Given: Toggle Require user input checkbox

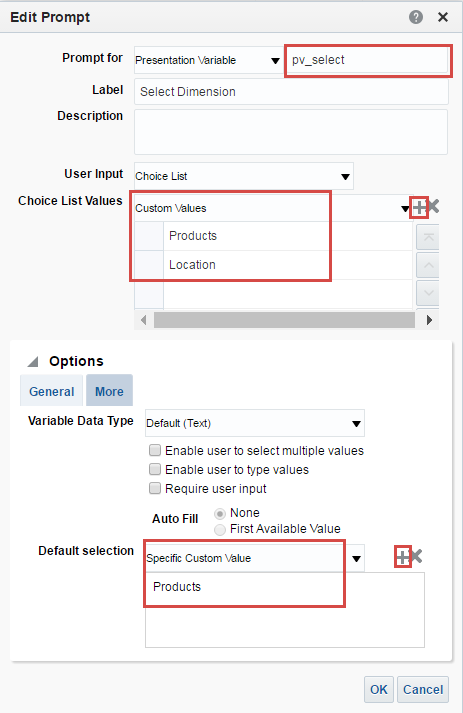Looking at the screenshot, I should [155, 488].
